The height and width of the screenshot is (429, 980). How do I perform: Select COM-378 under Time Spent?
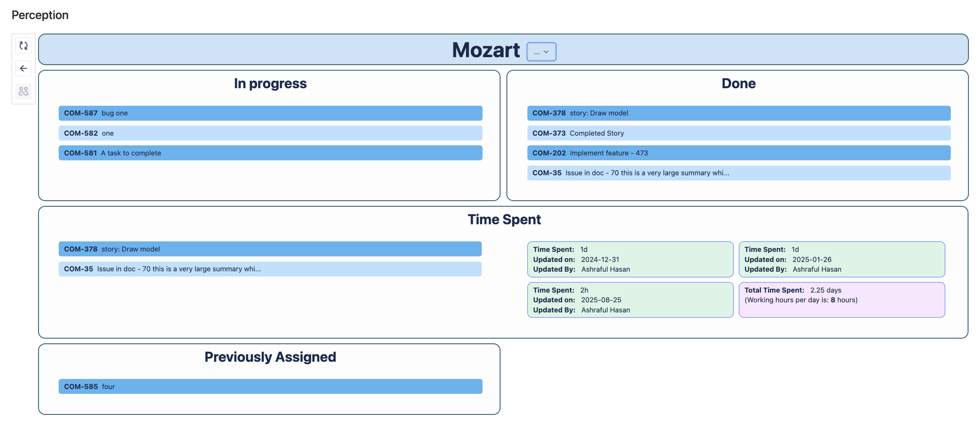tap(270, 249)
